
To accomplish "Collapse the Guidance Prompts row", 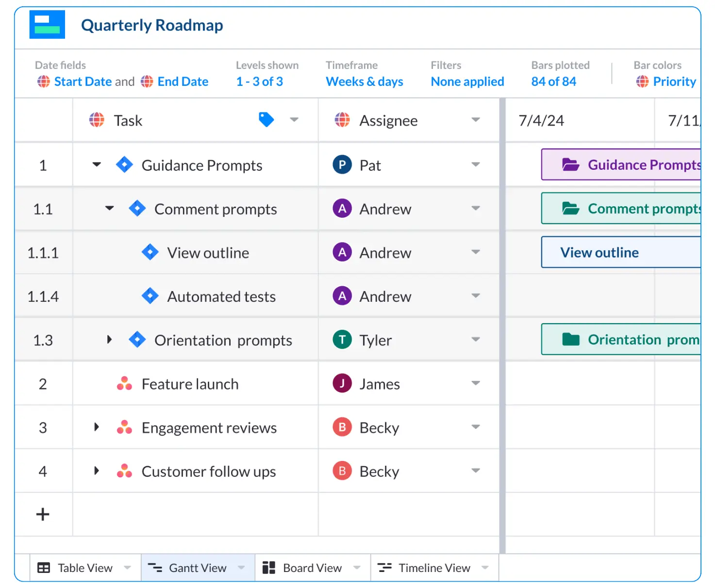I will 97,165.
